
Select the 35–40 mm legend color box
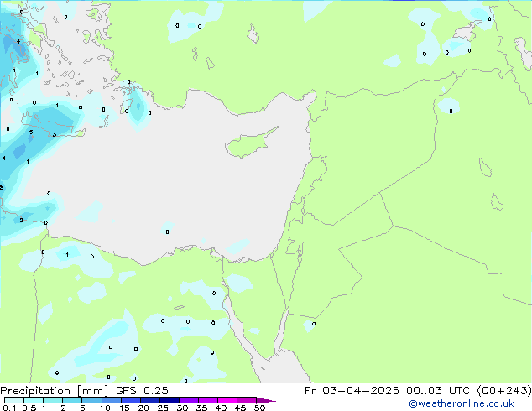click(x=207, y=400)
